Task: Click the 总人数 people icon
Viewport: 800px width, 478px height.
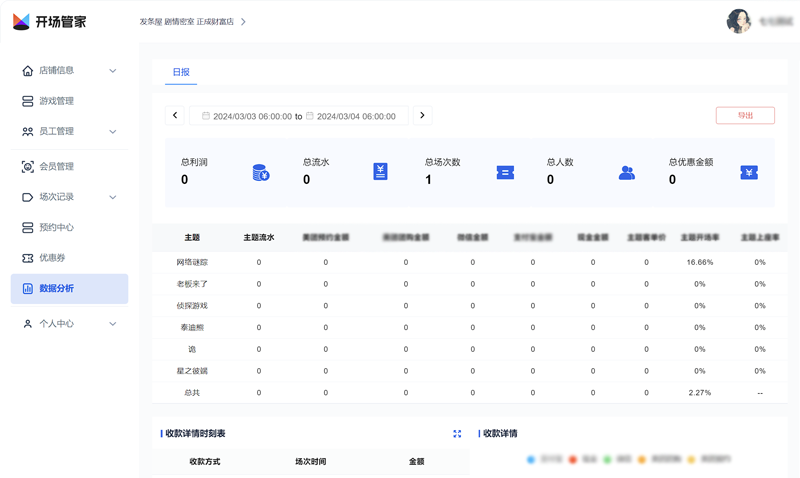Action: [627, 173]
